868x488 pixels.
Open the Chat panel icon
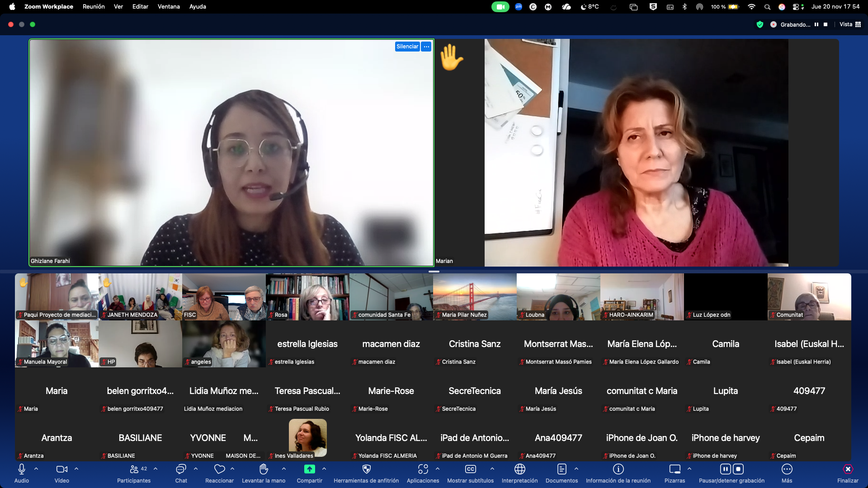181,469
